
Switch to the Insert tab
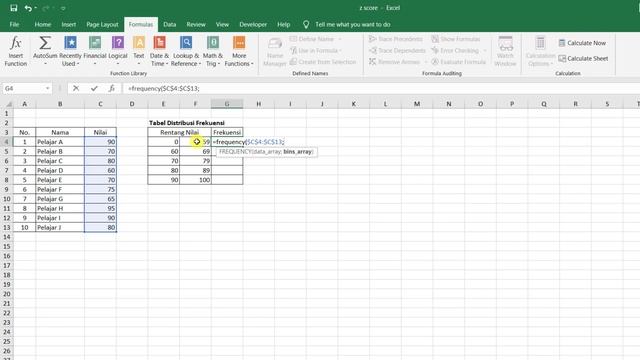click(x=69, y=24)
